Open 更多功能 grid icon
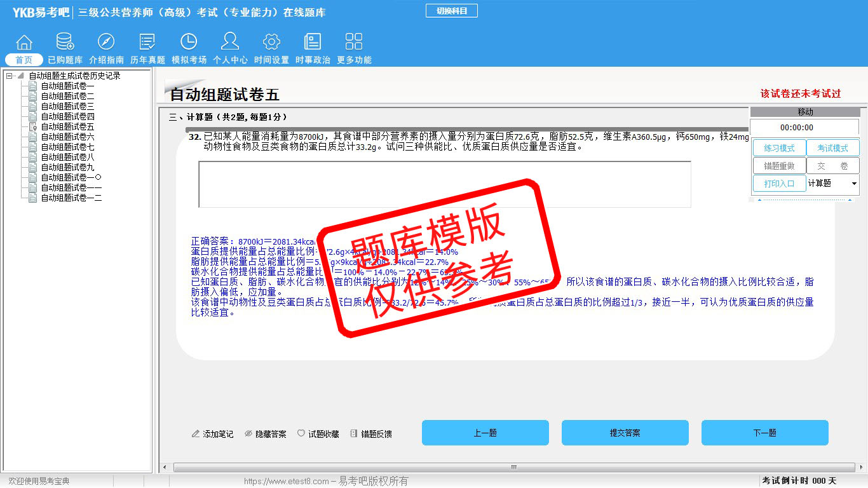This screenshot has width=868, height=488. click(354, 43)
